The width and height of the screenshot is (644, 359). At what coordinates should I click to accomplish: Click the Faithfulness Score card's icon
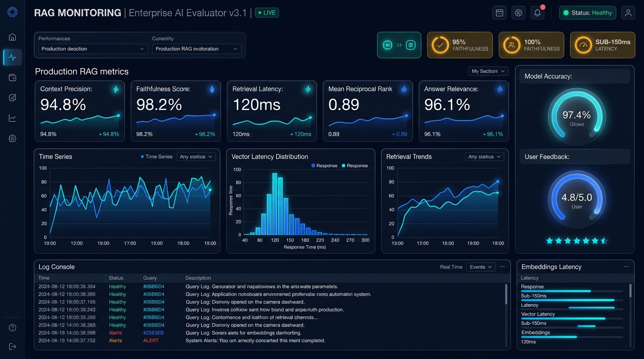click(x=212, y=89)
